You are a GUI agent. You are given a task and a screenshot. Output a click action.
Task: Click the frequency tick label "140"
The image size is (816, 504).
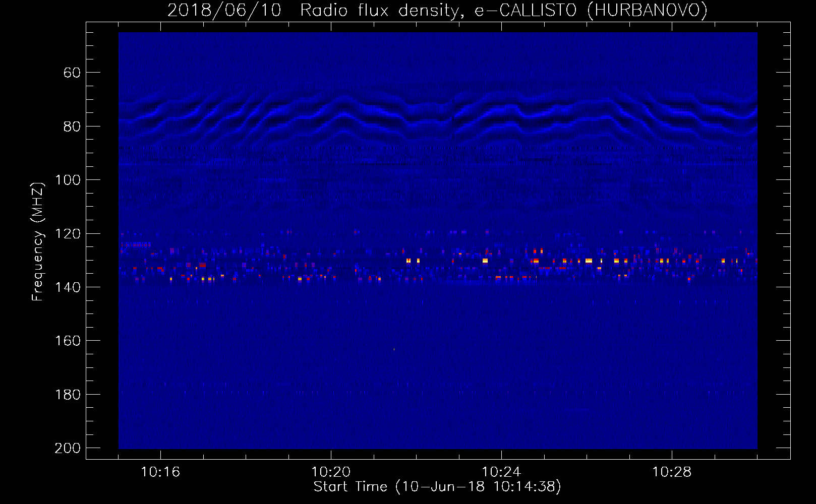[68, 287]
